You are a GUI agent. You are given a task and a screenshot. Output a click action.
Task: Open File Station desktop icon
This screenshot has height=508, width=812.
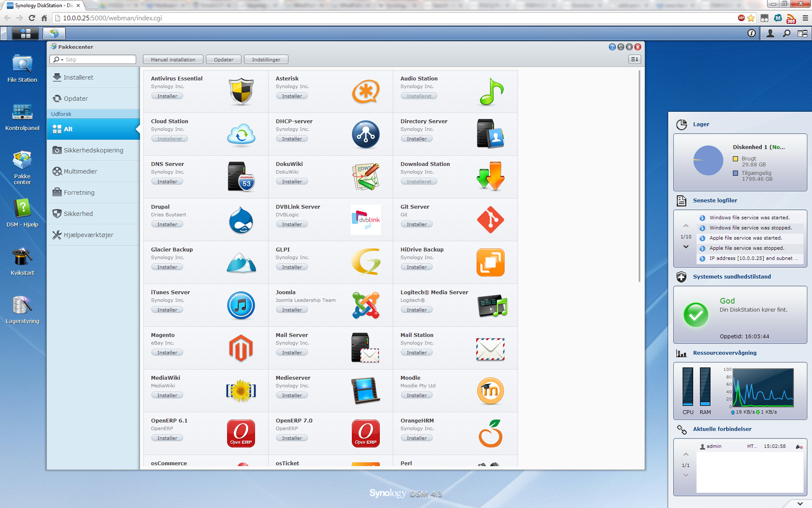22,68
